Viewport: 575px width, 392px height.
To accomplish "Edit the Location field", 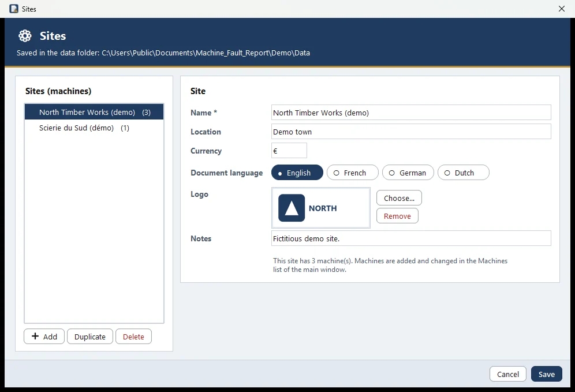I will tap(411, 132).
